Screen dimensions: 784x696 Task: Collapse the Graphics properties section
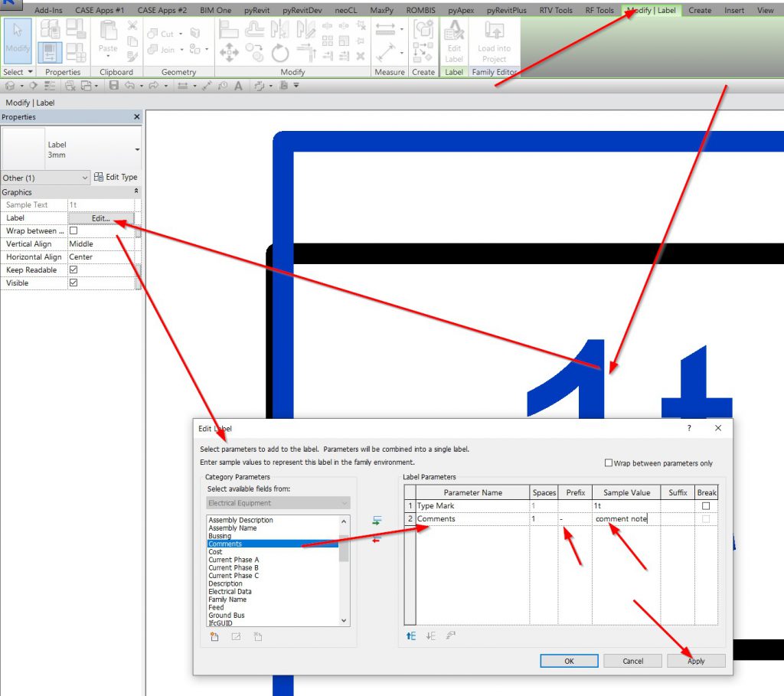[136, 191]
